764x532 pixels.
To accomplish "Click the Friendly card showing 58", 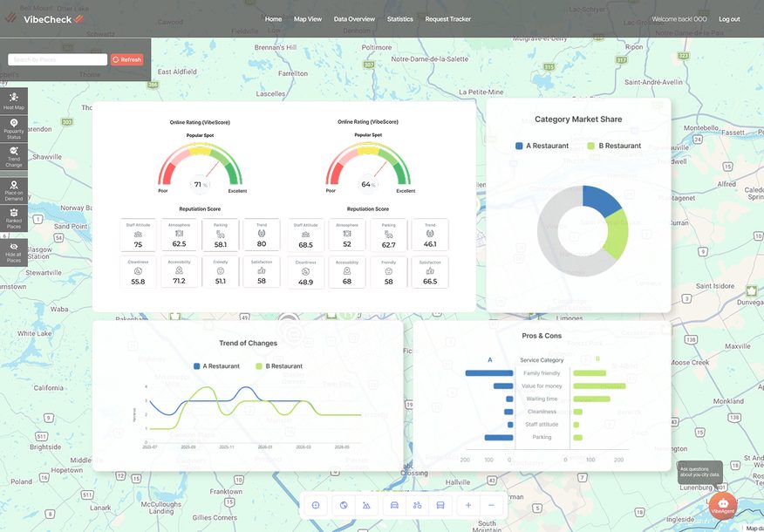I will click(x=388, y=272).
